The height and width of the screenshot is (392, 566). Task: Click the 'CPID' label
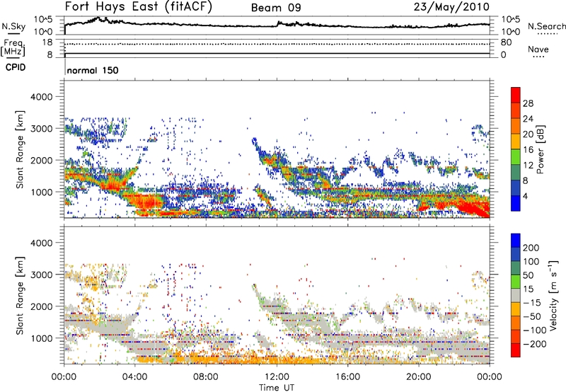point(16,67)
